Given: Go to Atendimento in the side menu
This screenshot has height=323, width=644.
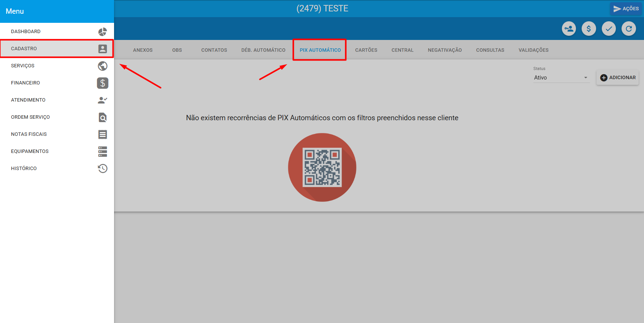Looking at the screenshot, I should coord(57,100).
